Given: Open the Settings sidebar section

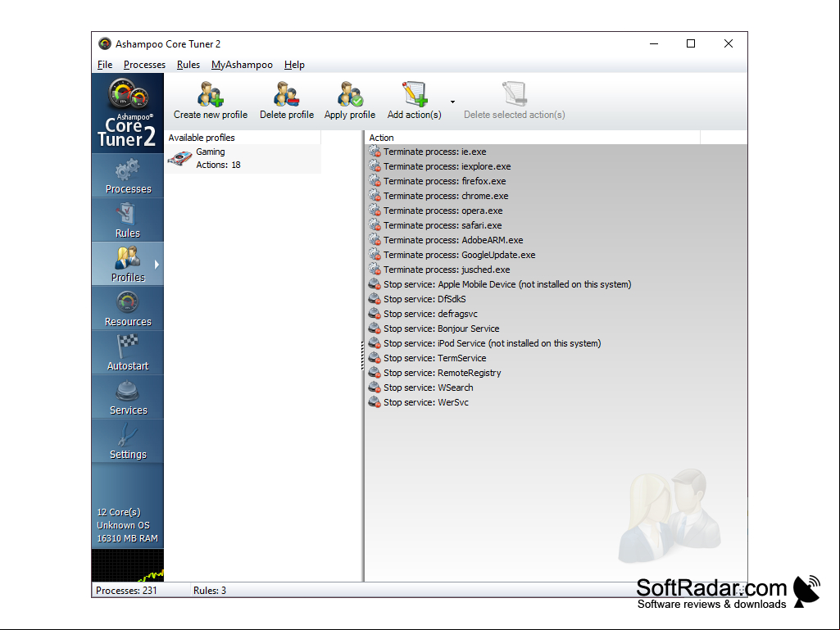Looking at the screenshot, I should [128, 441].
